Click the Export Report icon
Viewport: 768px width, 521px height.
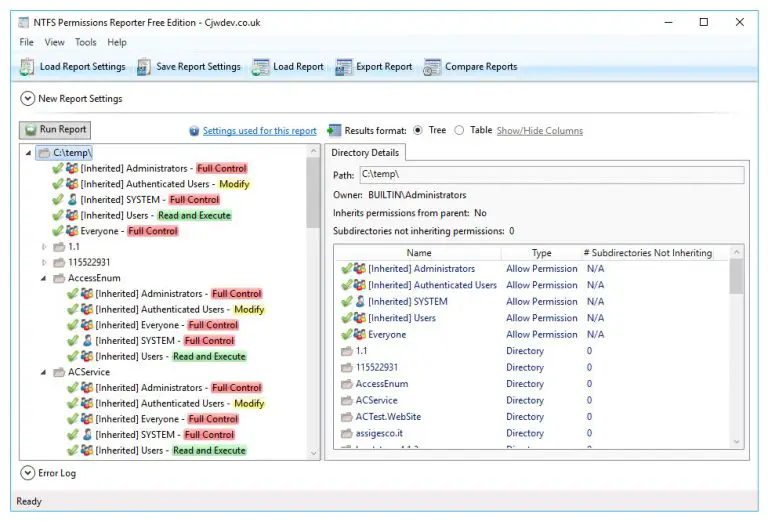point(343,67)
